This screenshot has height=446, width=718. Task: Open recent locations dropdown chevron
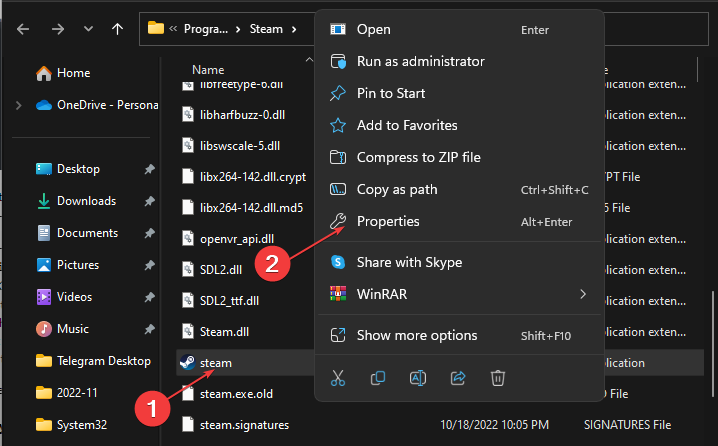[x=87, y=29]
